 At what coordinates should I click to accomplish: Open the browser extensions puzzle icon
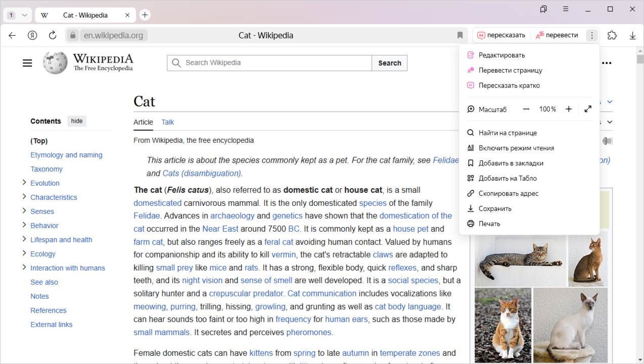click(612, 35)
